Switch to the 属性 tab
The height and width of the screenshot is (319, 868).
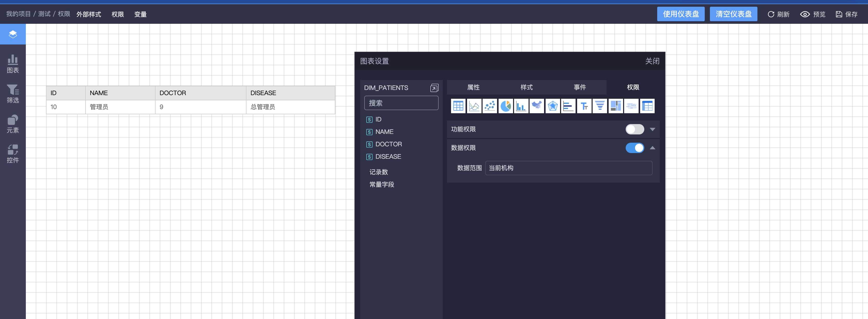point(474,87)
